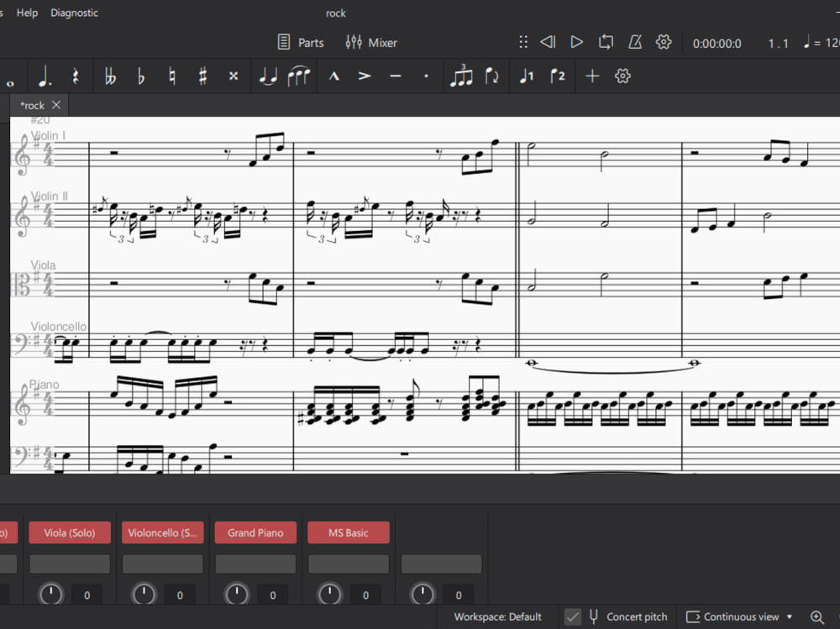Apply the staccato articulation
Image resolution: width=840 pixels, height=629 pixels.
coord(426,76)
